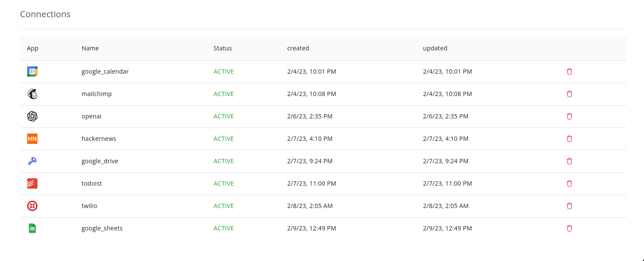Click the Status column header

click(x=223, y=48)
